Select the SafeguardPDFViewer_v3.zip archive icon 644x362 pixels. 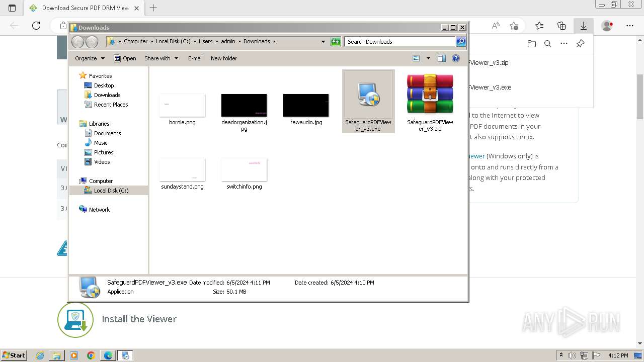coord(430,94)
